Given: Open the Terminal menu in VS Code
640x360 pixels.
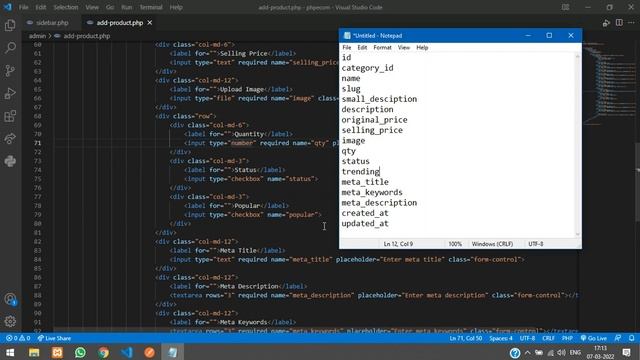Looking at the screenshot, I should point(151,7).
